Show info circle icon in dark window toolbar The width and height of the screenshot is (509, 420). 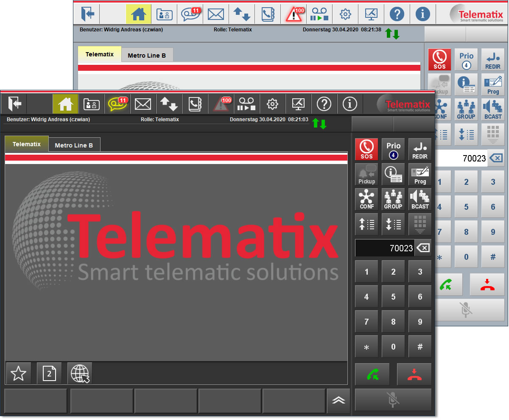[350, 103]
